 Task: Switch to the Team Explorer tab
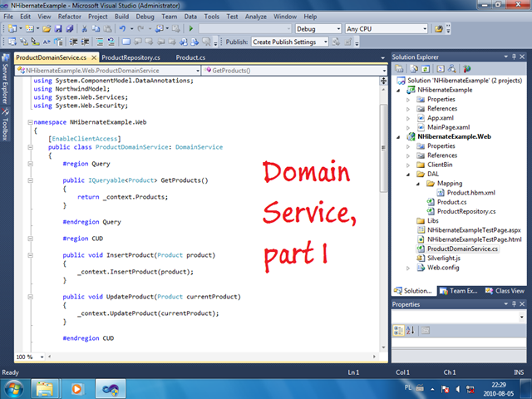tap(460, 291)
